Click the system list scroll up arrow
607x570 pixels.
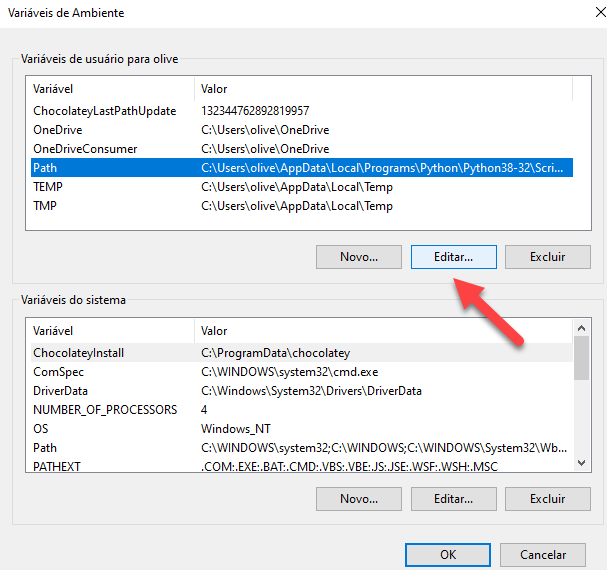pos(581,328)
